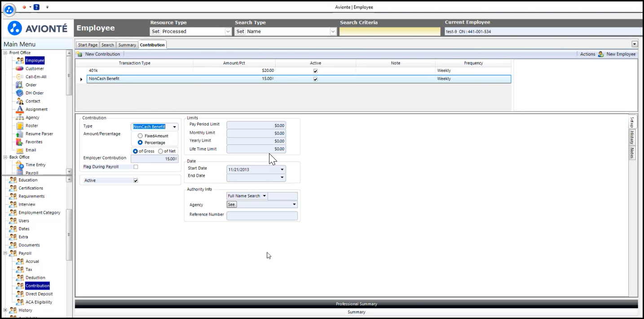The height and width of the screenshot is (319, 644).
Task: Open the Order menu icon
Action: click(x=20, y=84)
